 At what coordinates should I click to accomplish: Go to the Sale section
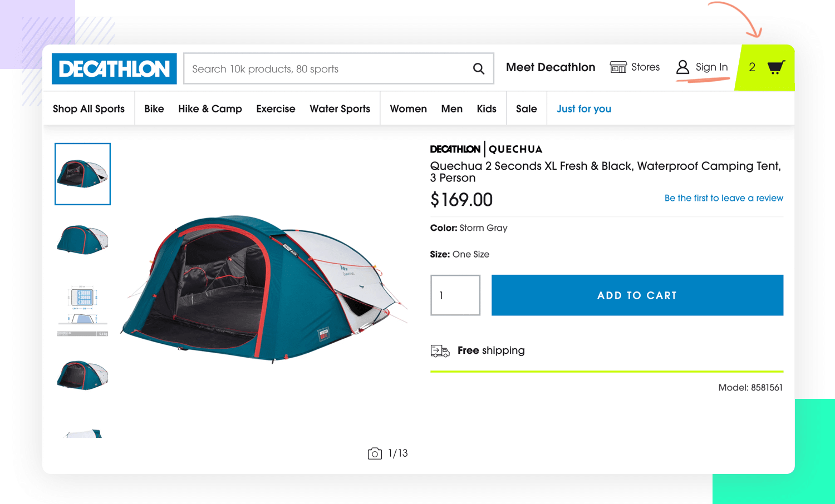coord(526,109)
